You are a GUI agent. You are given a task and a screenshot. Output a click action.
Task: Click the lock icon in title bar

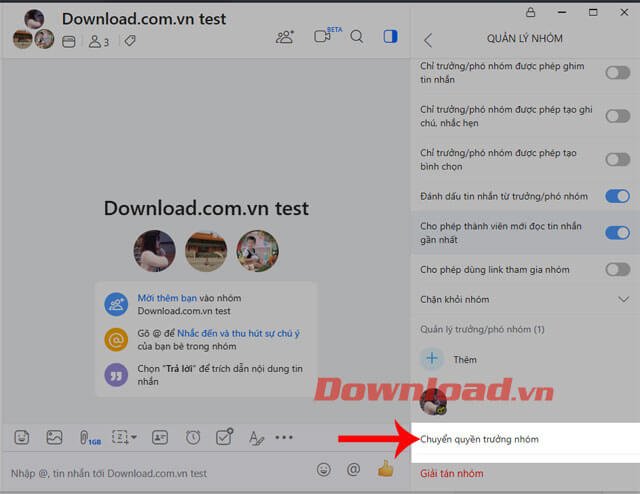(x=530, y=12)
